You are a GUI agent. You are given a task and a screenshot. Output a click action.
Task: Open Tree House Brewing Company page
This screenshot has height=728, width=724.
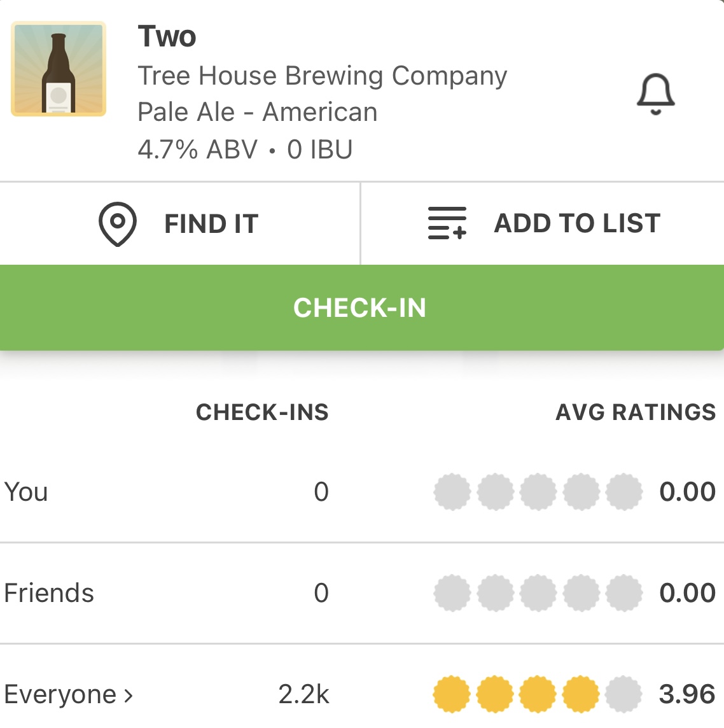coord(322,76)
